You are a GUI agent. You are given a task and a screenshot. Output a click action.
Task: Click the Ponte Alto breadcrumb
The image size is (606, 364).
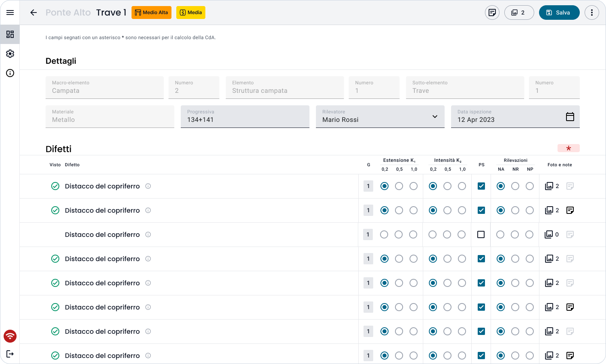(x=68, y=13)
